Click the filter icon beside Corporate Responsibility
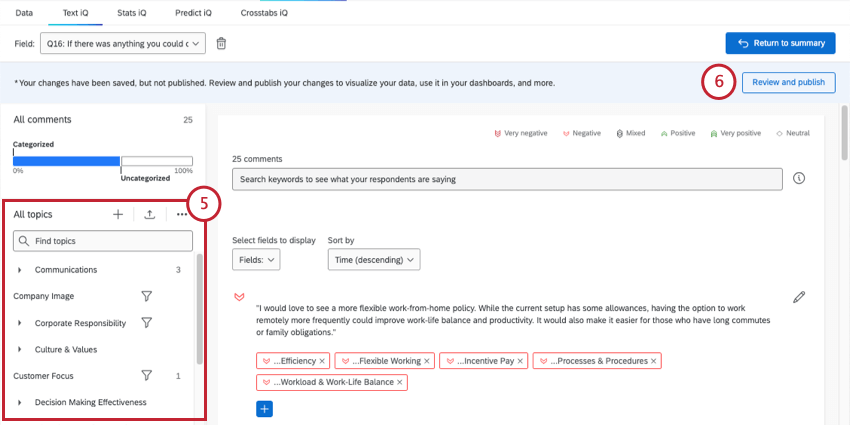The width and height of the screenshot is (850, 425). [x=146, y=323]
